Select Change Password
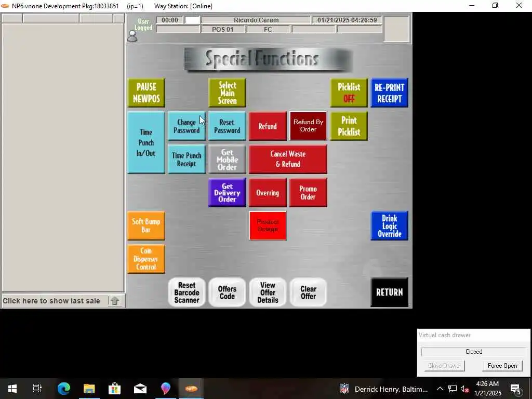Image resolution: width=532 pixels, height=399 pixels. tap(187, 126)
